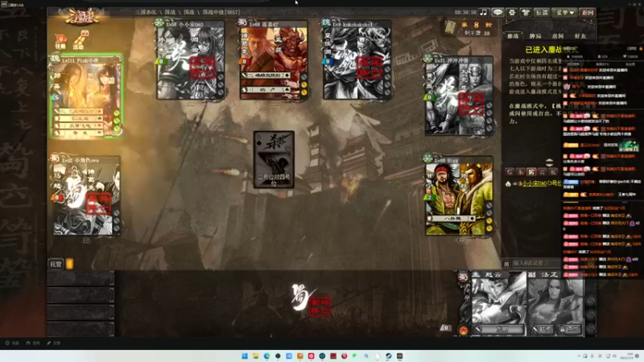Click the 私 chat channel filter

(x=553, y=172)
